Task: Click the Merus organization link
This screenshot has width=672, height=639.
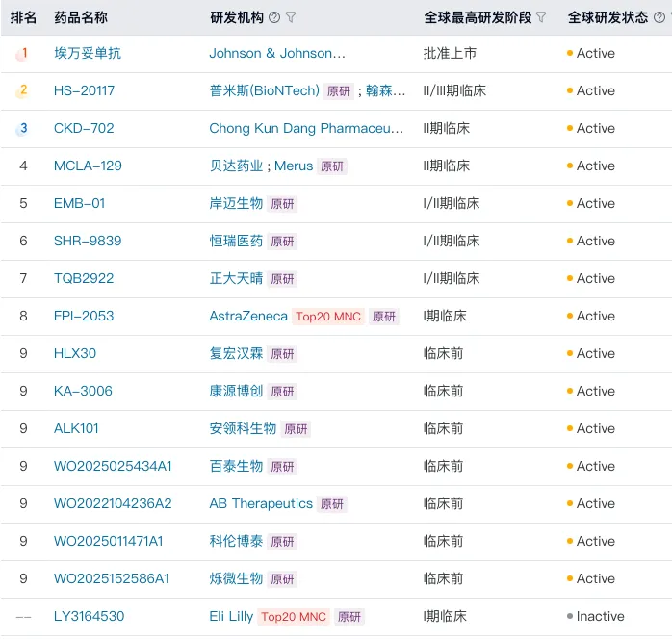Action: [x=294, y=166]
